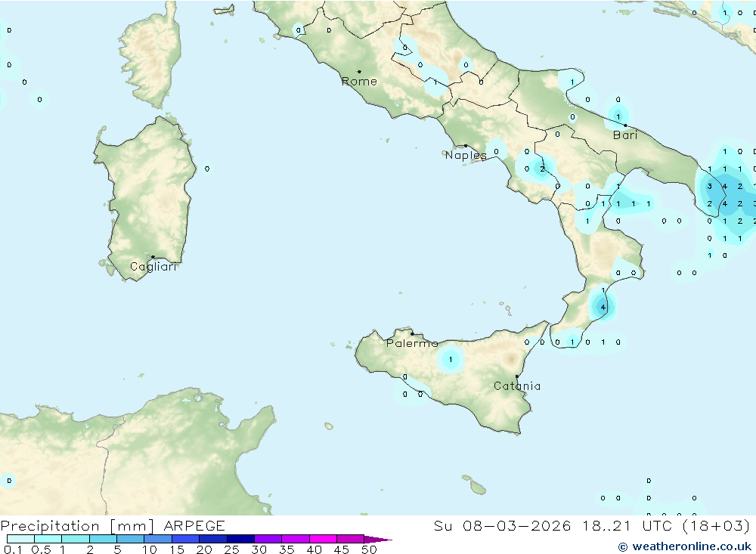Click the 25 mm legend label

click(231, 549)
